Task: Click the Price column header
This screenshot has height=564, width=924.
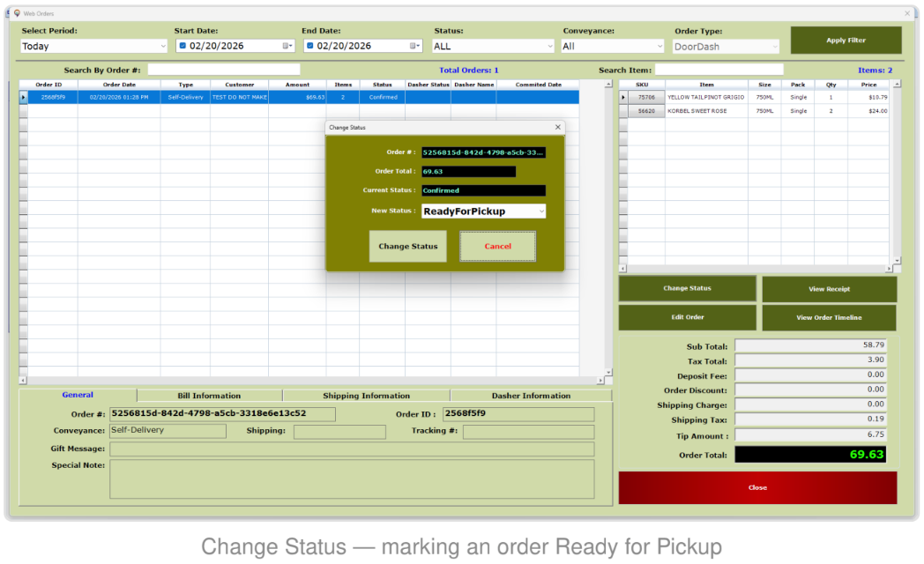Action: pyautogui.click(x=868, y=85)
